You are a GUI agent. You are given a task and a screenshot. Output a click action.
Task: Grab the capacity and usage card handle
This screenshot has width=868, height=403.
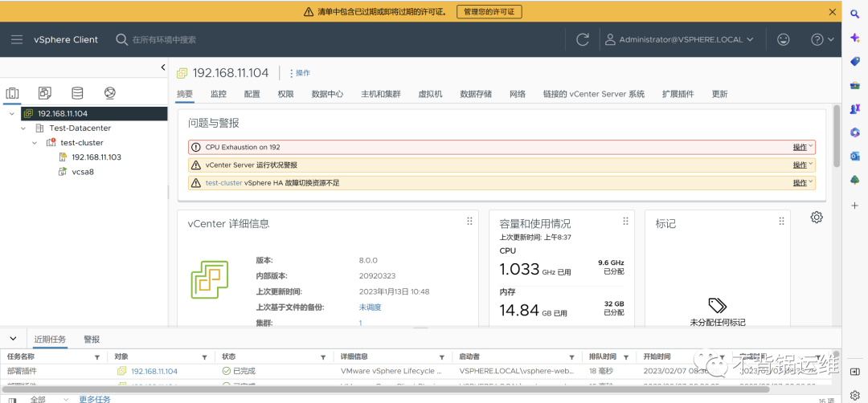(x=625, y=221)
